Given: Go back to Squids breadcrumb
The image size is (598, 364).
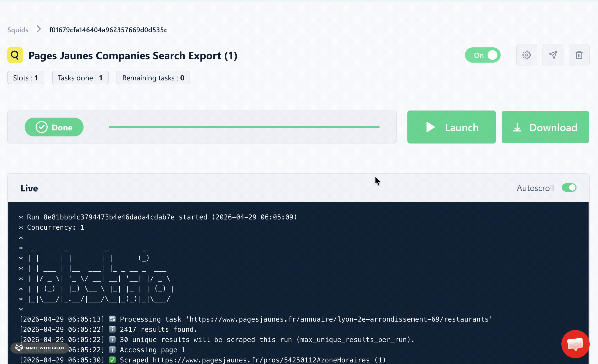Looking at the screenshot, I should pos(18,30).
